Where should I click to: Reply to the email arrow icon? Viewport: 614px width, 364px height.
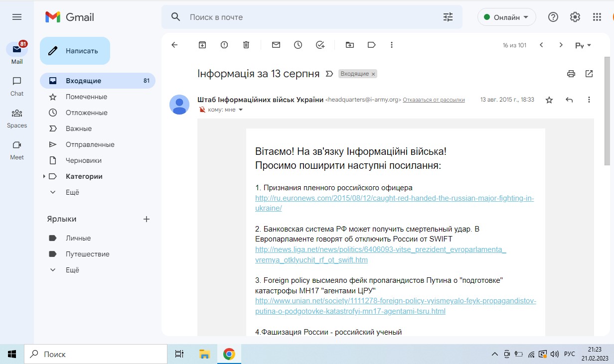click(x=569, y=100)
